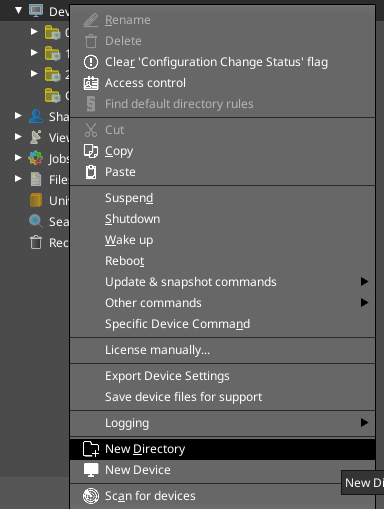Expand the third folder under Devices

34,73
